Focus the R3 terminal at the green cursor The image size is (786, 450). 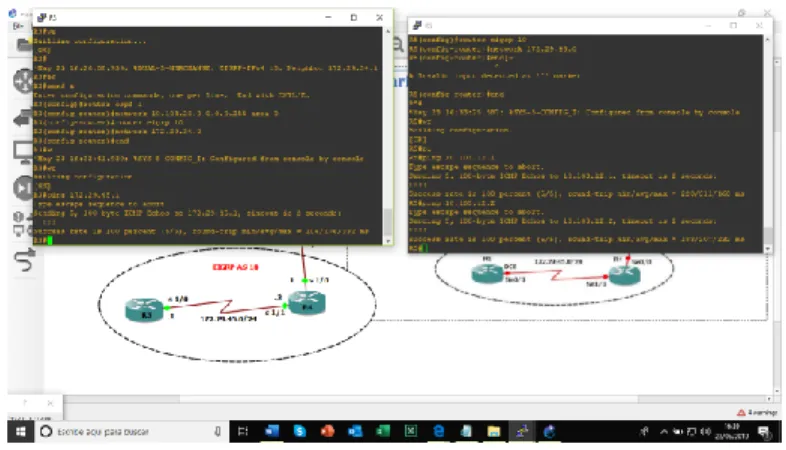tap(49, 241)
